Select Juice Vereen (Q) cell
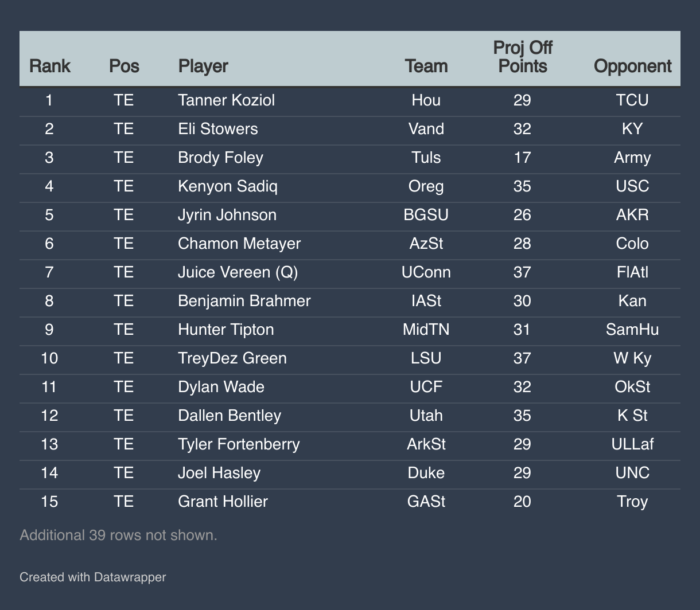The image size is (700, 610). click(238, 272)
